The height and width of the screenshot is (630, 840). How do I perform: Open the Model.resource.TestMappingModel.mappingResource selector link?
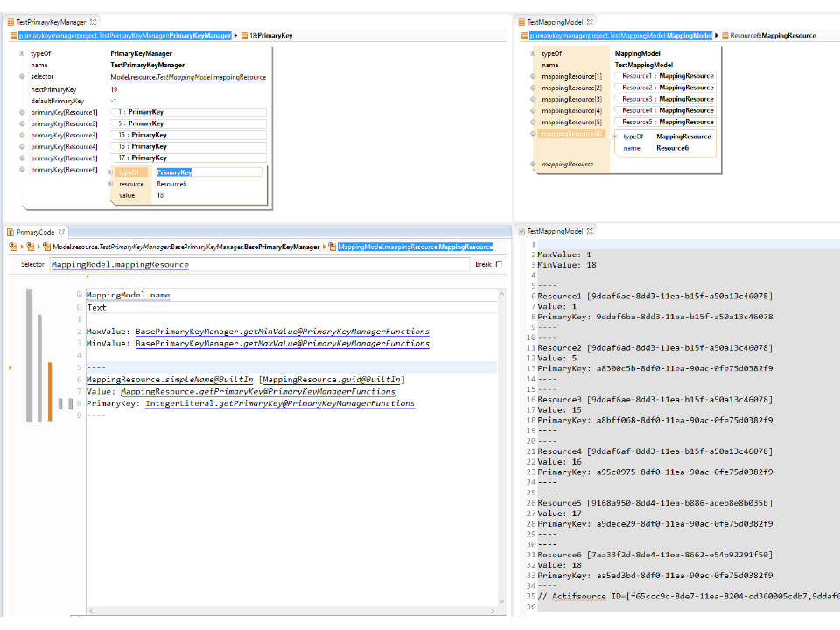click(x=188, y=77)
